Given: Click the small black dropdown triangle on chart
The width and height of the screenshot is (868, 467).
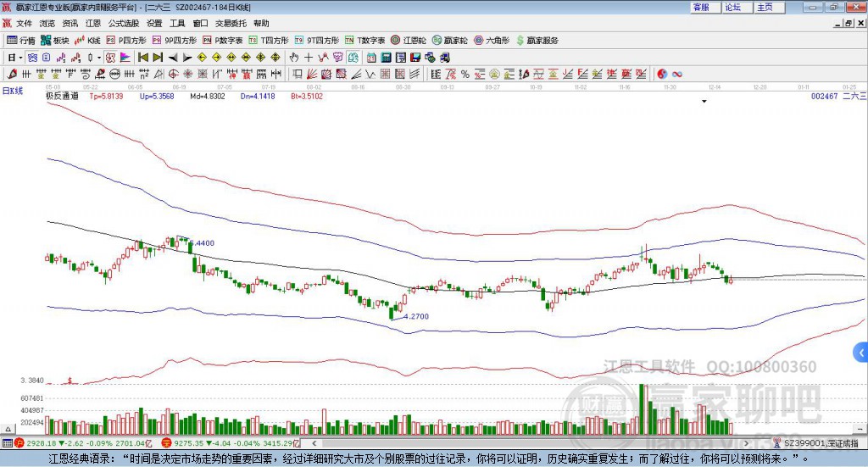Looking at the screenshot, I should coord(704,102).
